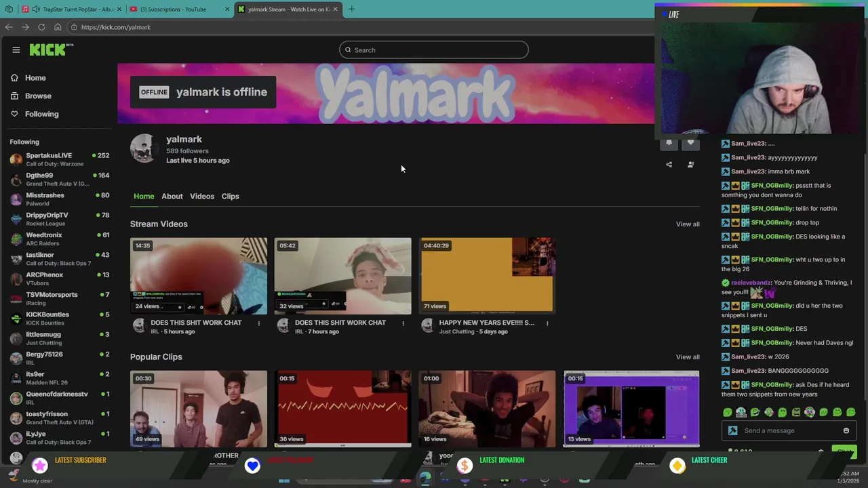Open Misstrashes channel in Following list
The height and width of the screenshot is (488, 868).
[x=60, y=199]
